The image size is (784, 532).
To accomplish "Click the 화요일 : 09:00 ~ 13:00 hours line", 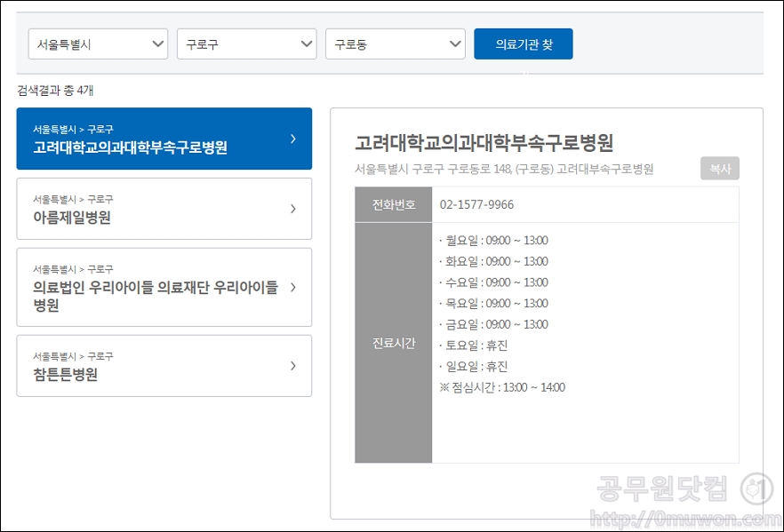I will (493, 262).
